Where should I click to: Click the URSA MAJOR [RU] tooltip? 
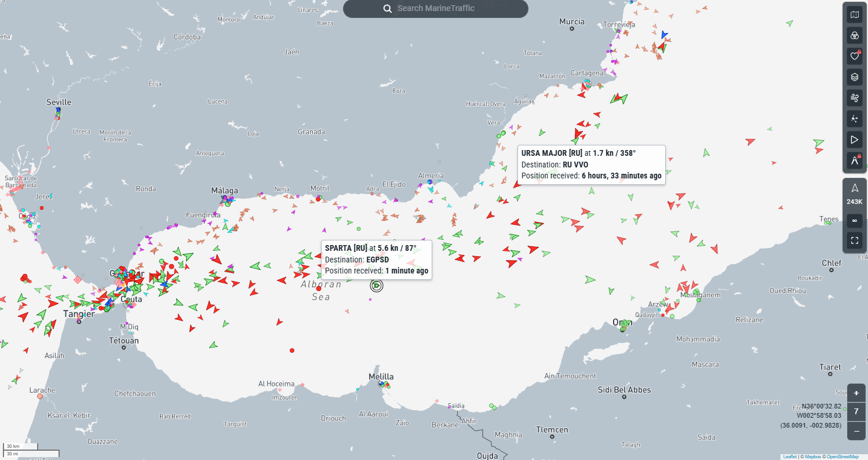(x=591, y=165)
